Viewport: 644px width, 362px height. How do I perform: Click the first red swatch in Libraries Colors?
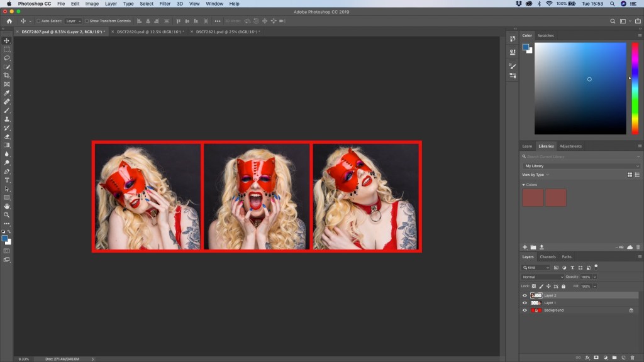(x=533, y=198)
